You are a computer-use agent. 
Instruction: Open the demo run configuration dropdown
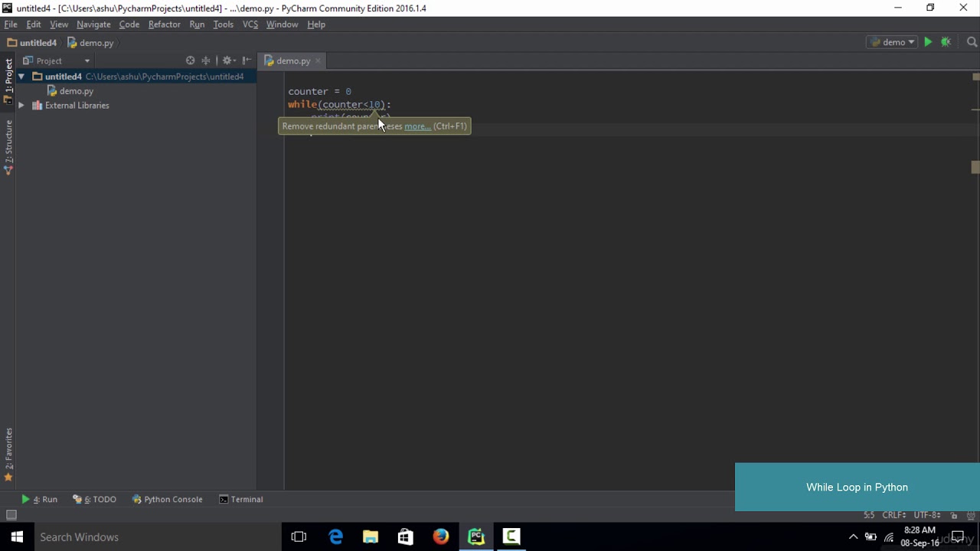pos(892,42)
